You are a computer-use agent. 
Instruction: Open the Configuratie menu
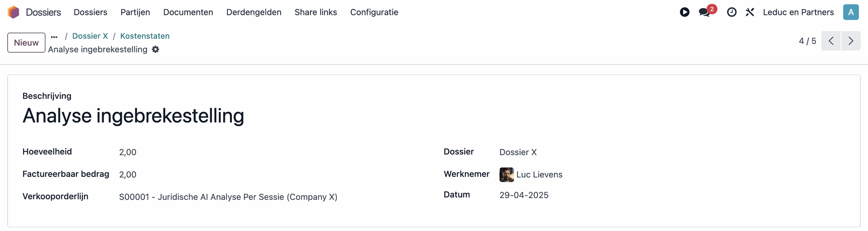374,12
